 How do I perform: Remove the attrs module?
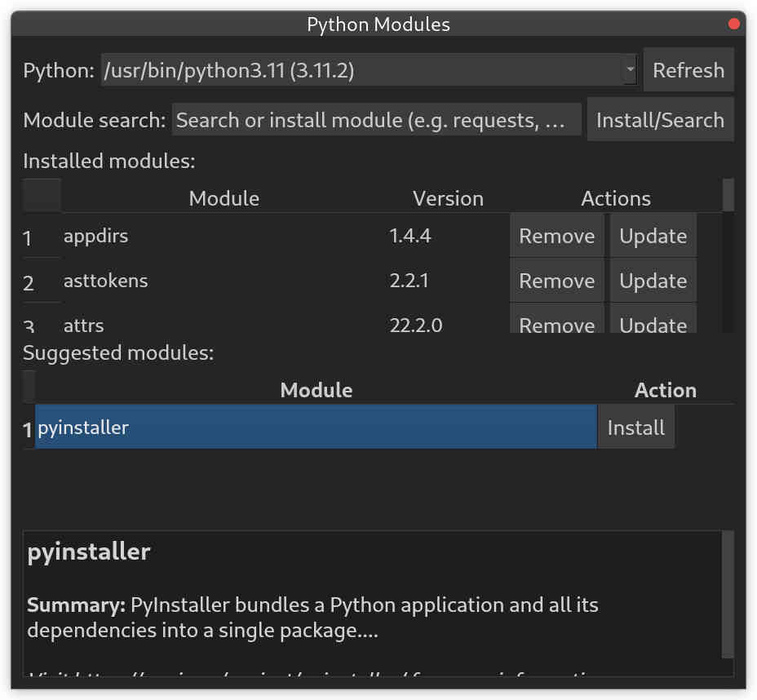556,324
